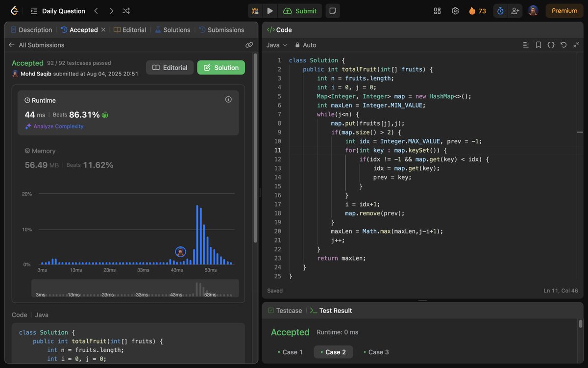Open the notes sticky icon
The height and width of the screenshot is (368, 588).
[x=333, y=11]
